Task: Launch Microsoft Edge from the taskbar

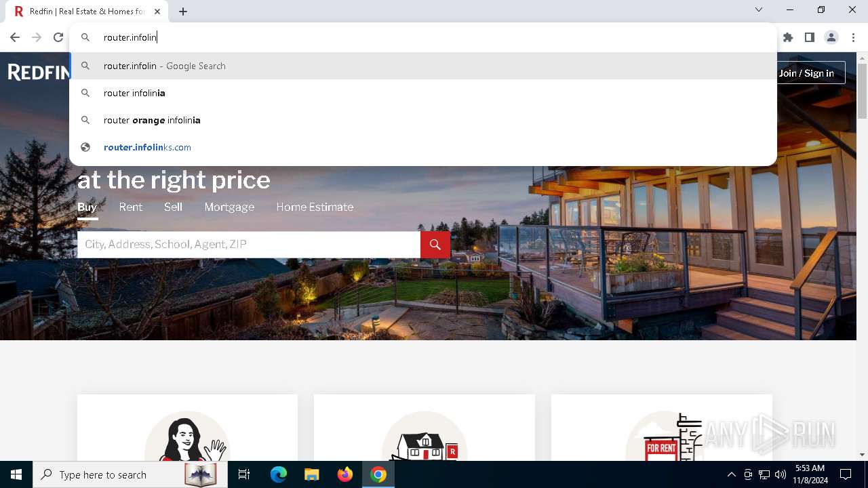Action: pyautogui.click(x=279, y=474)
